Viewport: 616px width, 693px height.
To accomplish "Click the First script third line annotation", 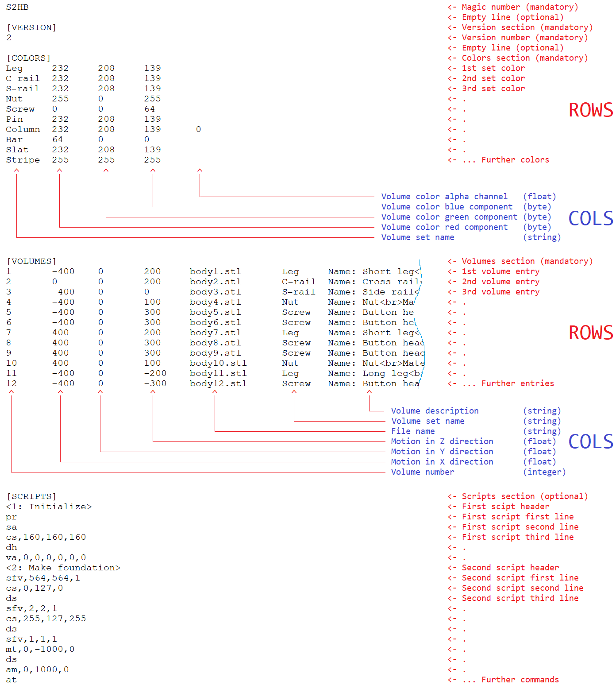I will coord(518,537).
